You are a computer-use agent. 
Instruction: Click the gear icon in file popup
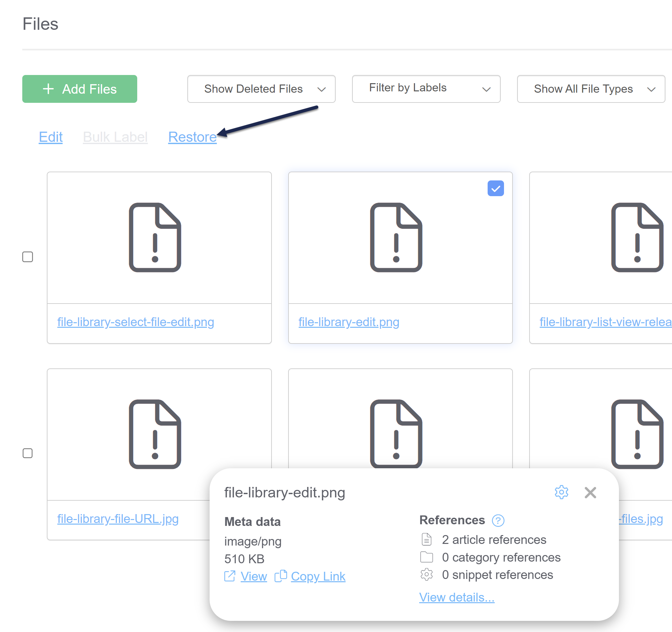pyautogui.click(x=561, y=492)
